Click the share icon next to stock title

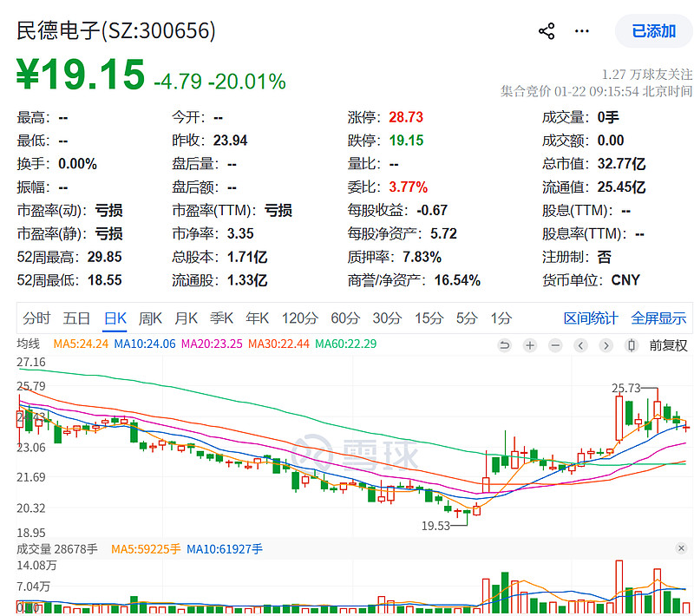coord(547,31)
